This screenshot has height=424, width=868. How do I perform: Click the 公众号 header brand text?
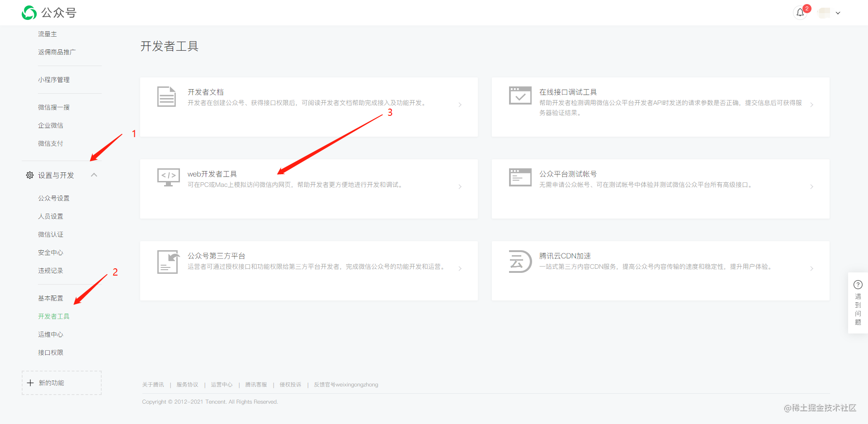tap(59, 13)
